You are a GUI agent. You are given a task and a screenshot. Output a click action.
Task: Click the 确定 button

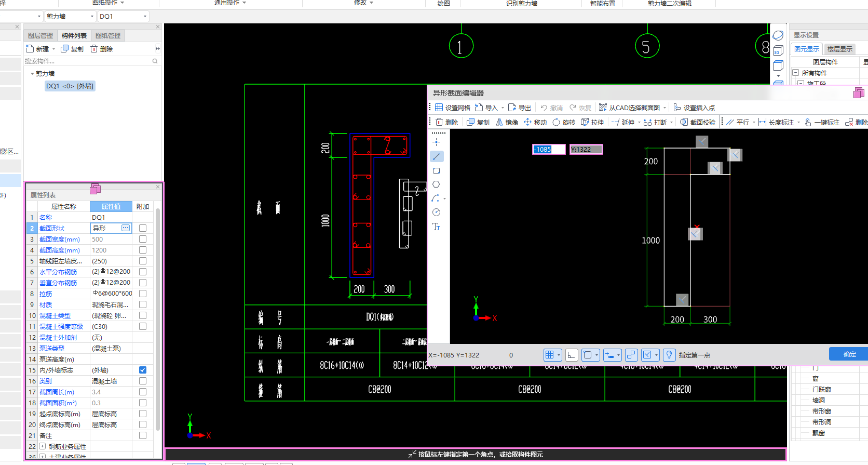click(850, 354)
